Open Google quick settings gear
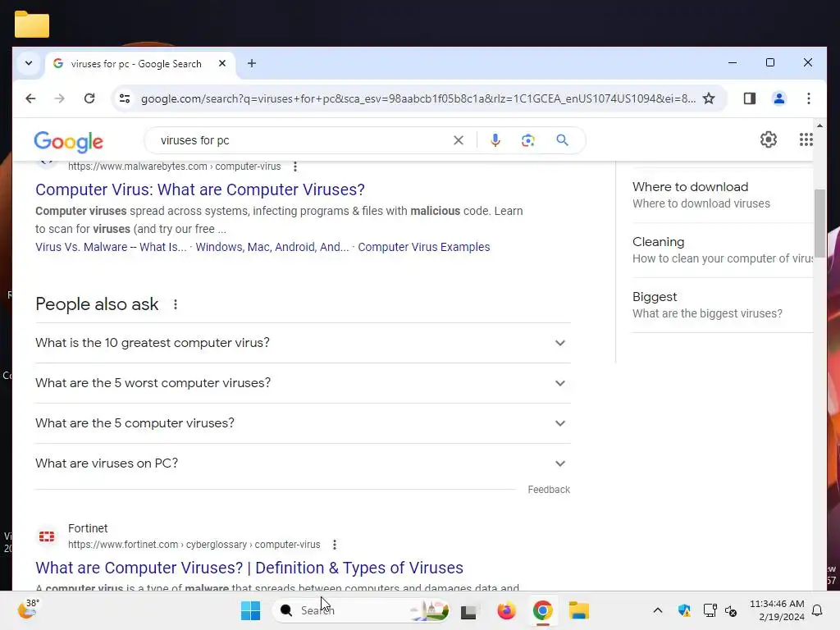Screen dimensions: 840x630 pyautogui.click(x=768, y=139)
